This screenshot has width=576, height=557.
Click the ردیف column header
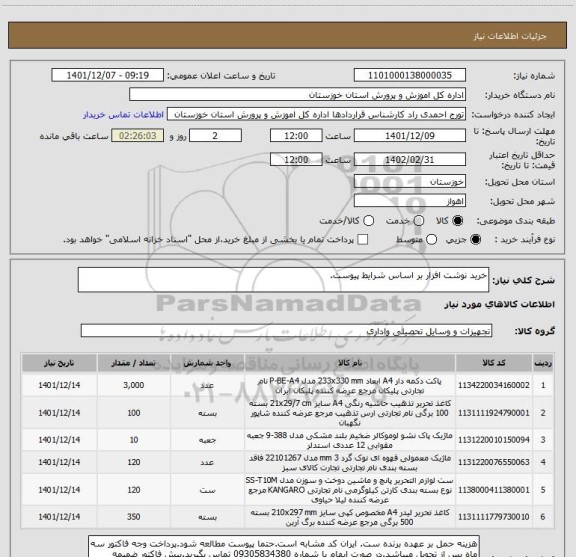[543, 363]
